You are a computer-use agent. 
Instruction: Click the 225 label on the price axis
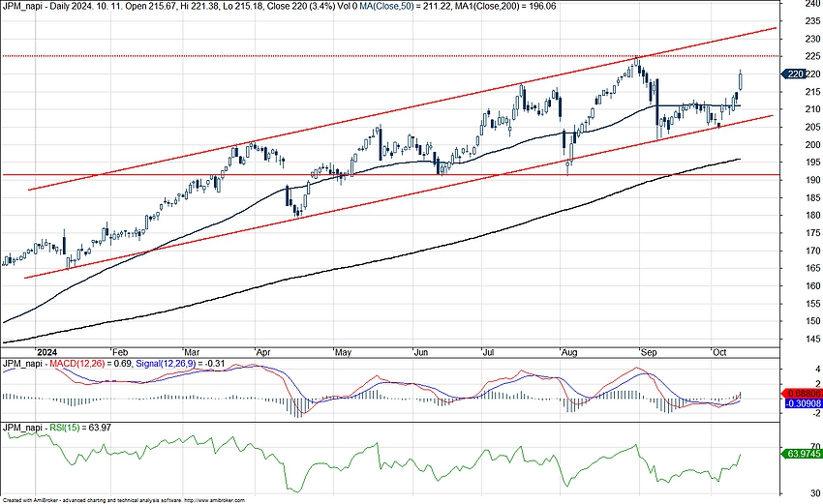813,56
